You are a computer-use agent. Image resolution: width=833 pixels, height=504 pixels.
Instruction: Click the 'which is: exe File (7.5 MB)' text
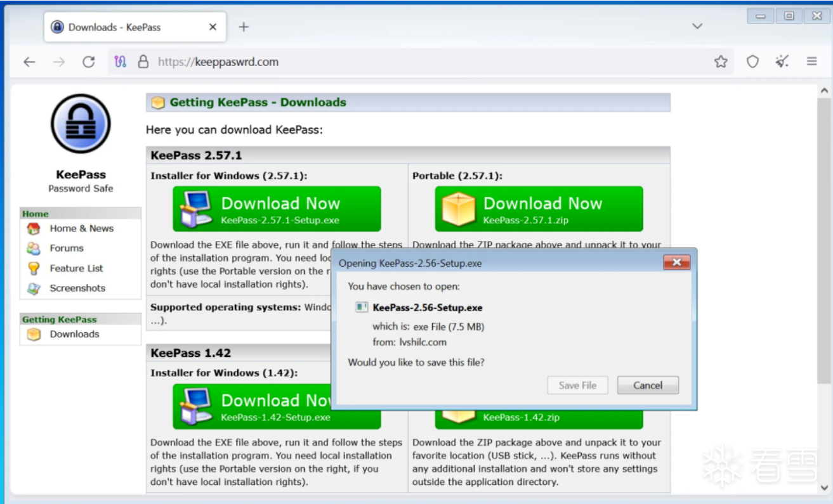coord(428,327)
